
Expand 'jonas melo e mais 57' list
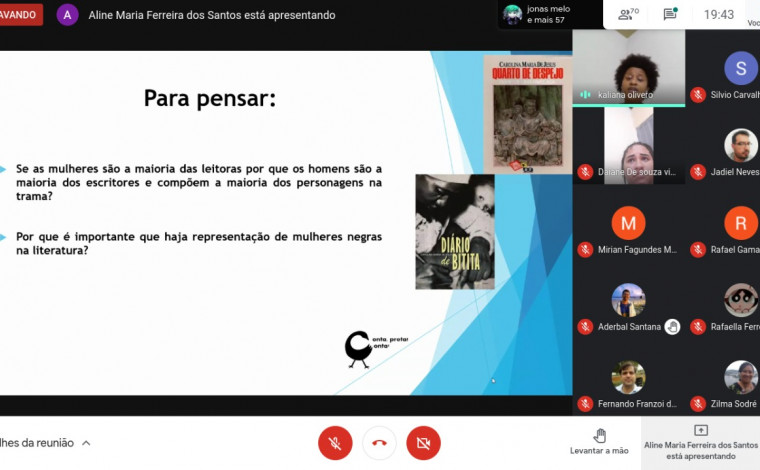pos(548,14)
